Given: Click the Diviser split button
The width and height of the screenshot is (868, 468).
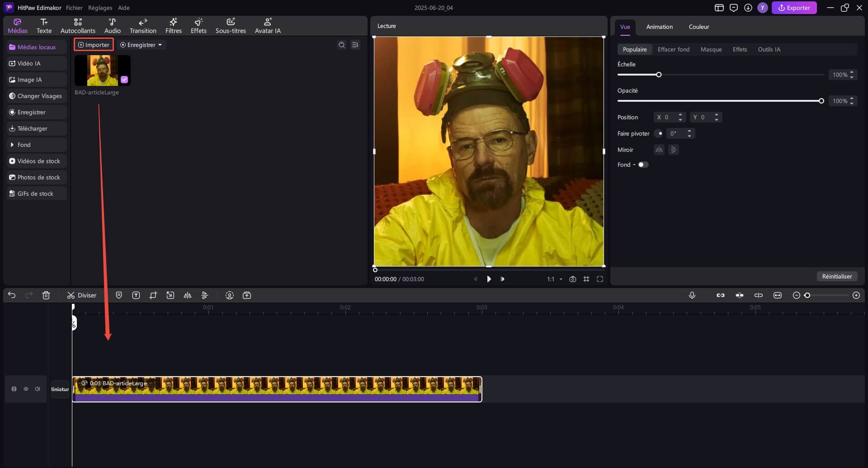Looking at the screenshot, I should 82,295.
